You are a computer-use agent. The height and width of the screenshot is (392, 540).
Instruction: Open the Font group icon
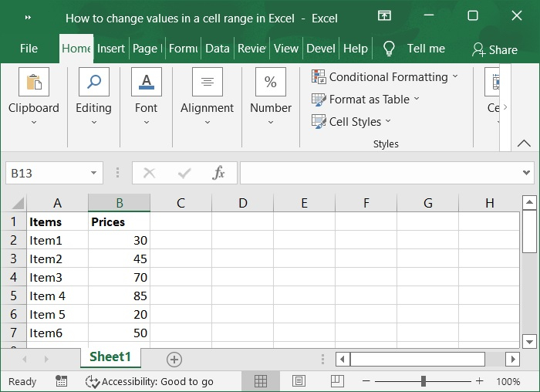click(146, 82)
